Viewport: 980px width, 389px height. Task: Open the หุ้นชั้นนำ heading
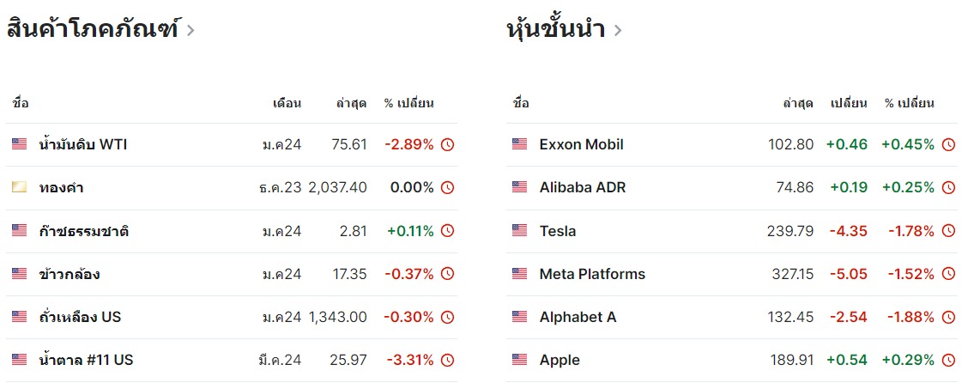tap(556, 29)
